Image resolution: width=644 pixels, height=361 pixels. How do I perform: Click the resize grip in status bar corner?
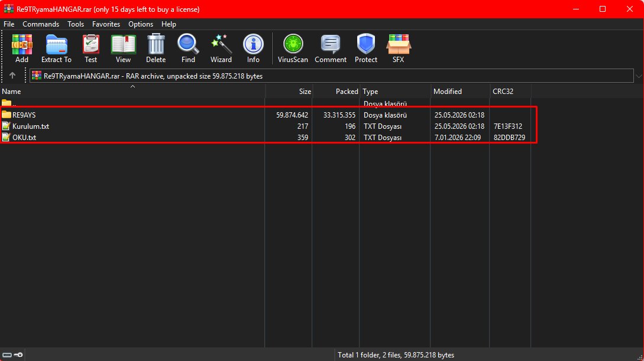[x=639, y=357]
